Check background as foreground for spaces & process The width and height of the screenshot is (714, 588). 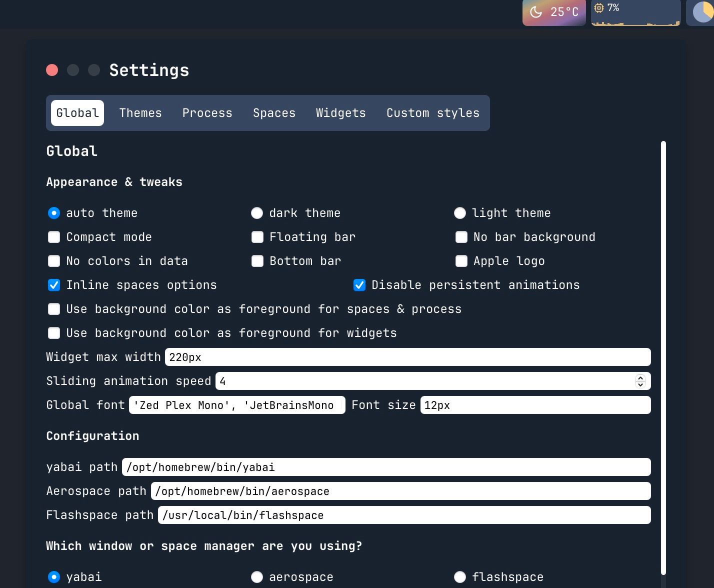[x=54, y=309]
